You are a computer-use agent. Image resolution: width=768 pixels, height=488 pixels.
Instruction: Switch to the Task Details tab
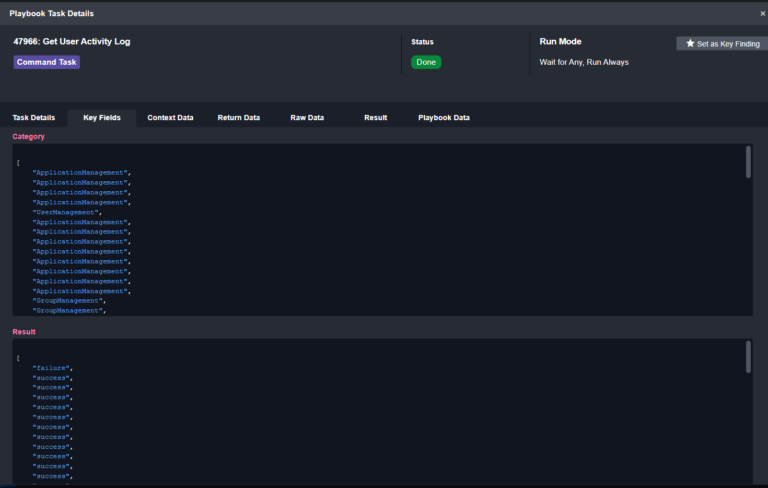(x=33, y=117)
